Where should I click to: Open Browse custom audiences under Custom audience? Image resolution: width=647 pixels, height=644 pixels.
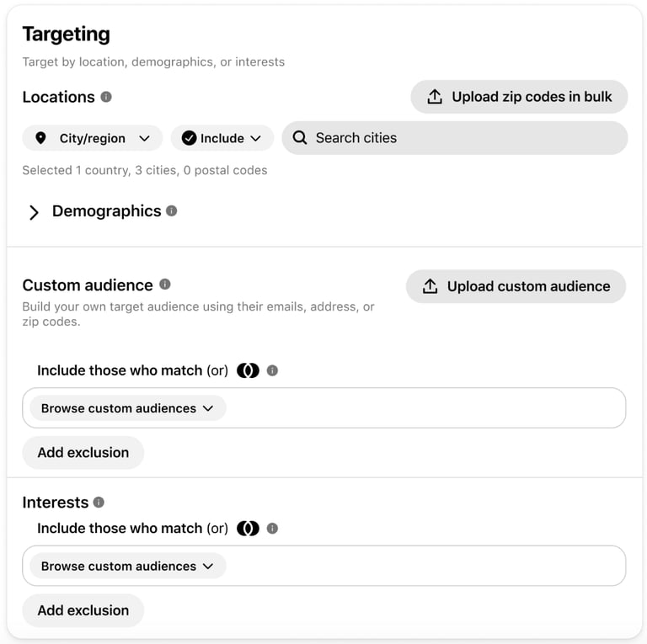pos(127,408)
